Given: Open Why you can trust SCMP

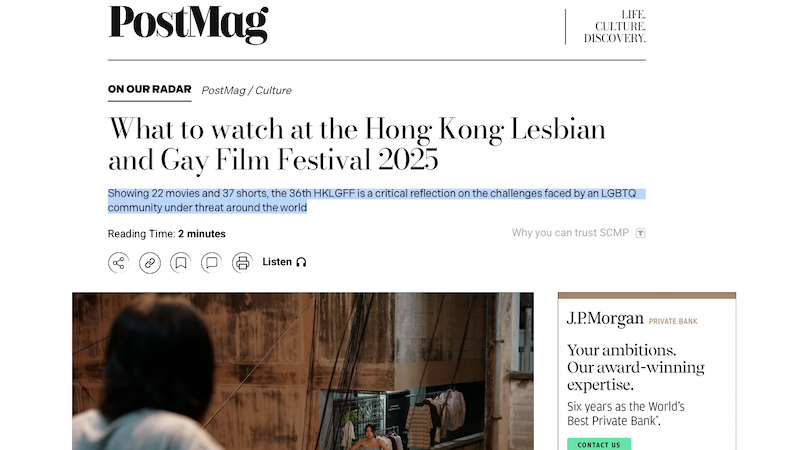Looking at the screenshot, I should [570, 233].
